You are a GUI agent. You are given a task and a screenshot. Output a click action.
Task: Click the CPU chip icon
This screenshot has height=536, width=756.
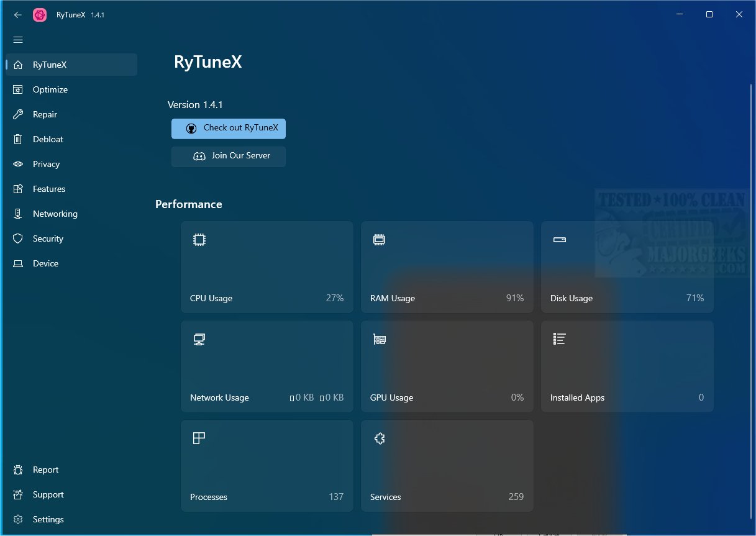(x=199, y=239)
